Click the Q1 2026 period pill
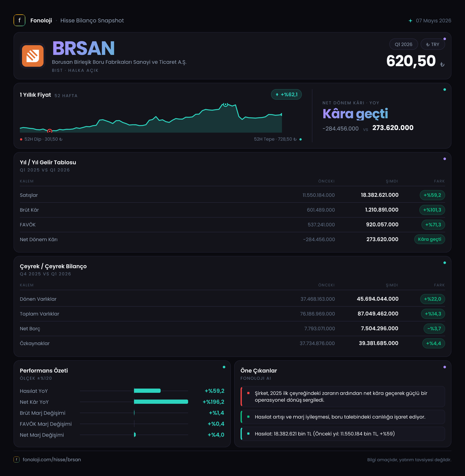Screen dimensions: 465x476 point(403,44)
